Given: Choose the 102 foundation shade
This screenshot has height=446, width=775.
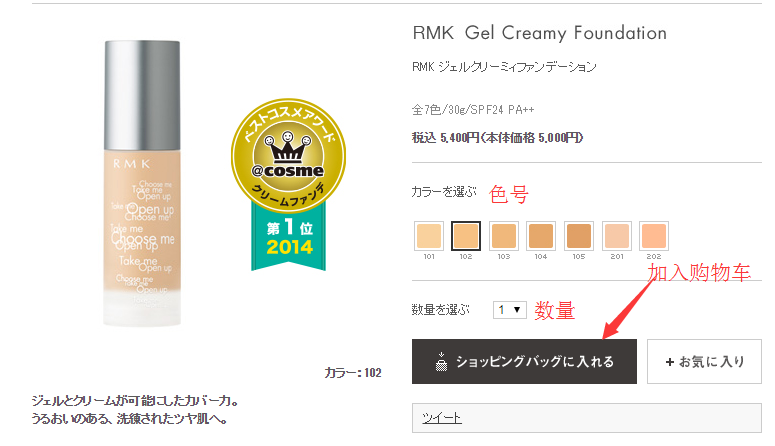Looking at the screenshot, I should coord(466,236).
